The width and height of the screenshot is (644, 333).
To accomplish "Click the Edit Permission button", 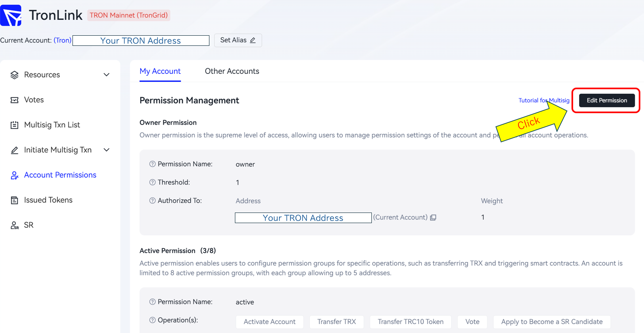I will tap(607, 100).
